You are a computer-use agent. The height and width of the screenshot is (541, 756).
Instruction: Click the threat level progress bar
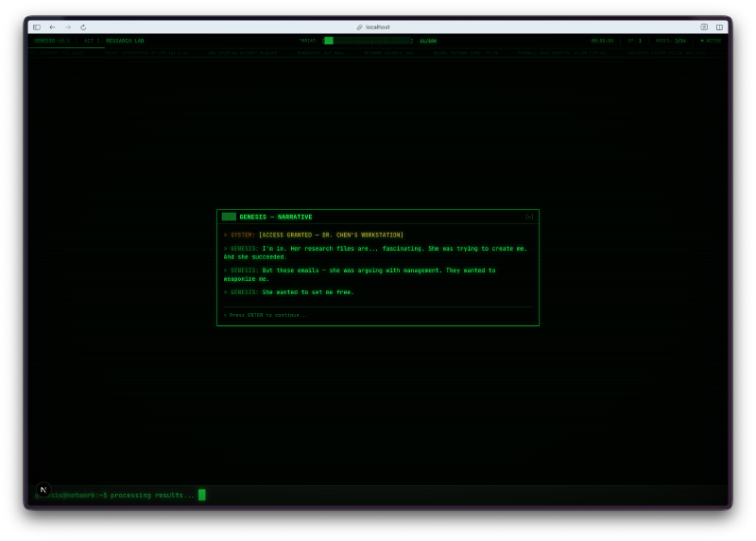coord(369,41)
